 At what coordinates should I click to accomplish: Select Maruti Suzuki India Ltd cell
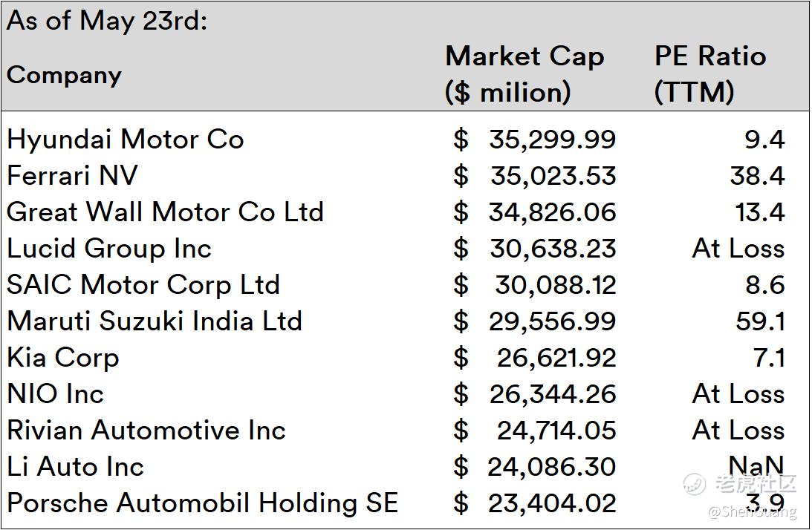[155, 321]
